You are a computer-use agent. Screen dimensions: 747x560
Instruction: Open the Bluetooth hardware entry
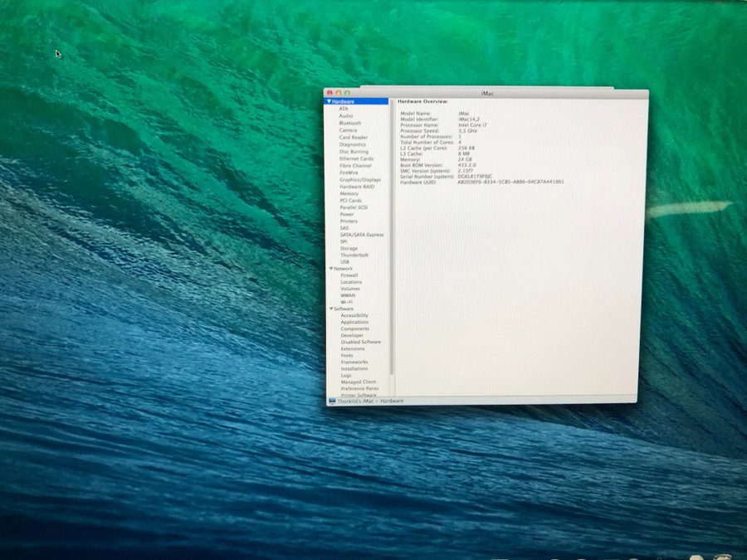pyautogui.click(x=349, y=123)
